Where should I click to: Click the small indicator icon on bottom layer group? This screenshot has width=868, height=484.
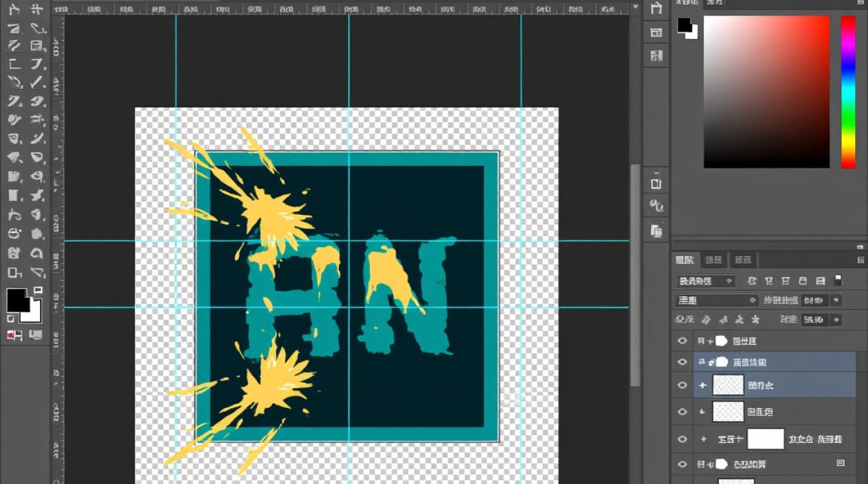pyautogui.click(x=840, y=463)
